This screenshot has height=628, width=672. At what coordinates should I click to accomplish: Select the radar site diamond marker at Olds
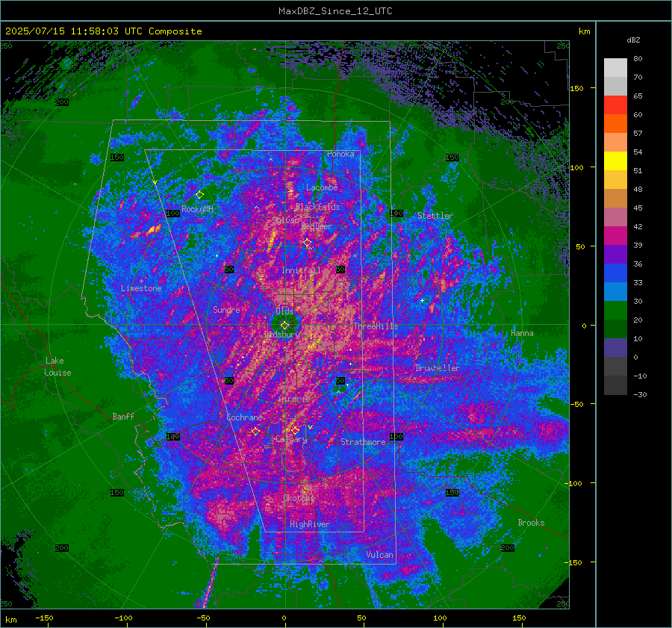[284, 326]
